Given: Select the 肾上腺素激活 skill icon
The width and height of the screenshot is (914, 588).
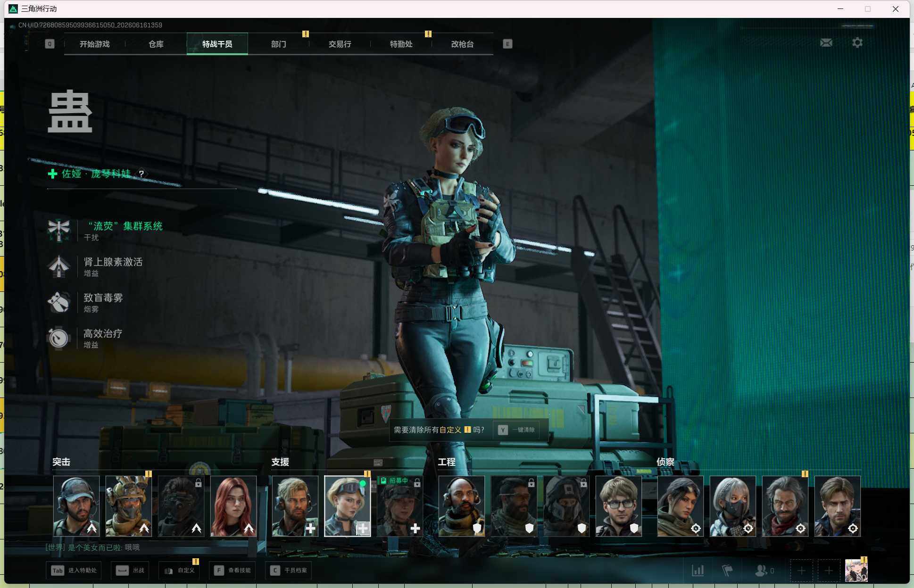Looking at the screenshot, I should pyautogui.click(x=59, y=266).
